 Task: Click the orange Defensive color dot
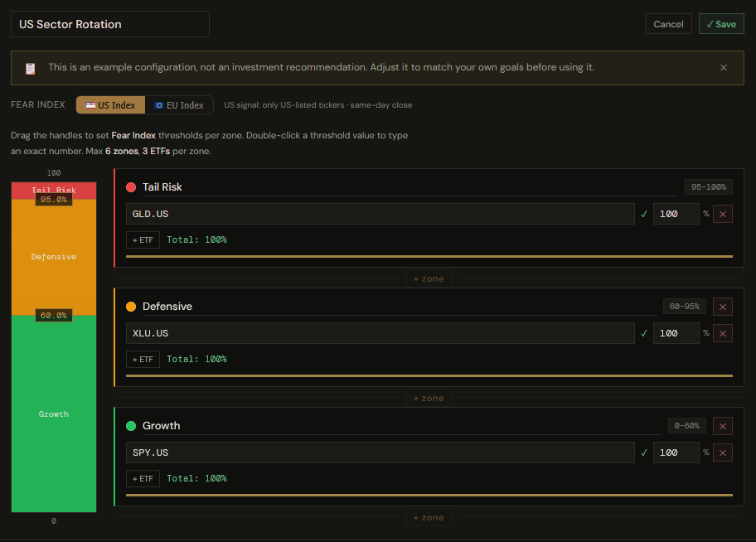(x=131, y=307)
